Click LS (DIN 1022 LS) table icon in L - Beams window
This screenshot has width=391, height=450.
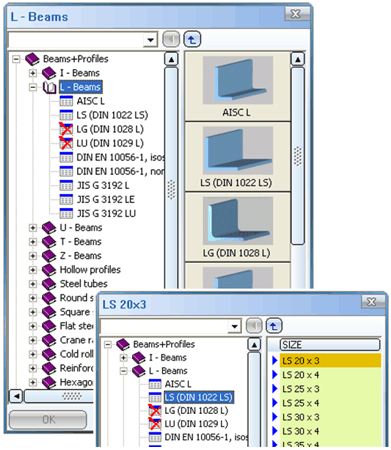(66, 115)
